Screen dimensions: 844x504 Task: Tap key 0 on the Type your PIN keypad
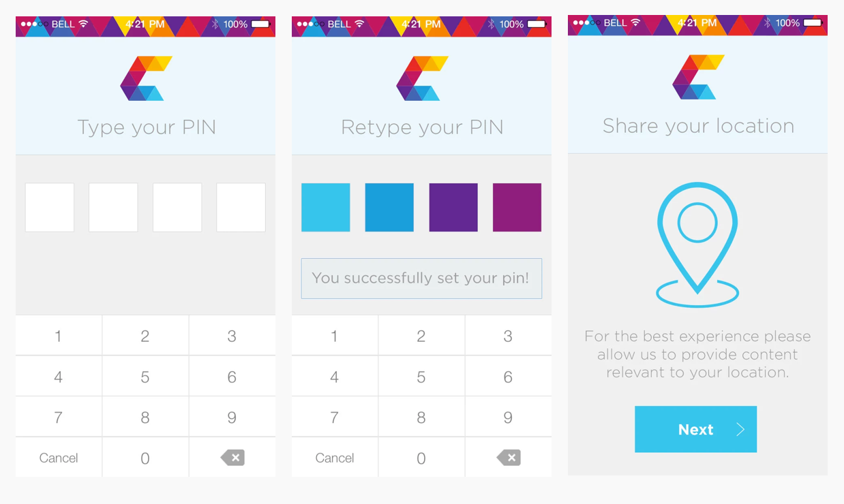pyautogui.click(x=145, y=458)
